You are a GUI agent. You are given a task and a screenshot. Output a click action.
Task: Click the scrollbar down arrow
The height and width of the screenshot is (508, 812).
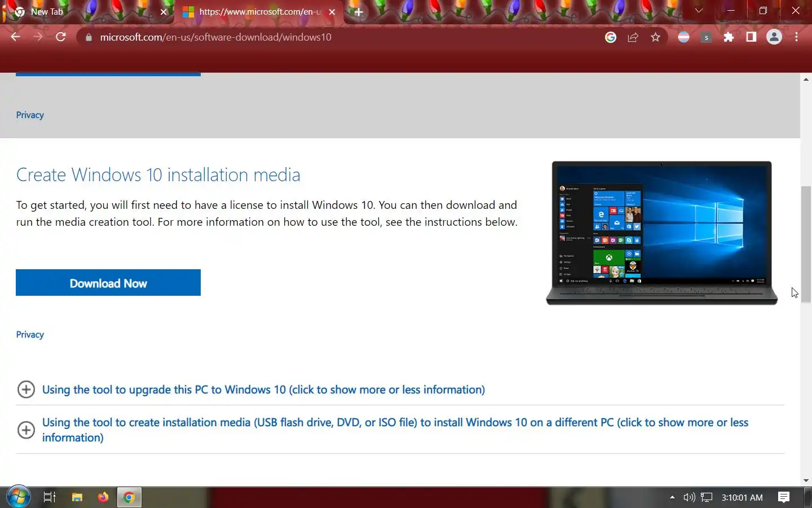(806, 481)
